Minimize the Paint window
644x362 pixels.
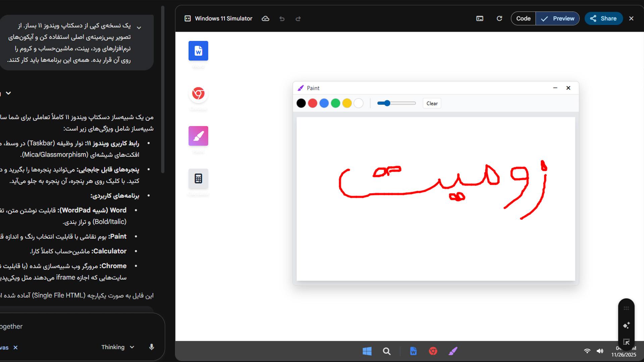(555, 88)
